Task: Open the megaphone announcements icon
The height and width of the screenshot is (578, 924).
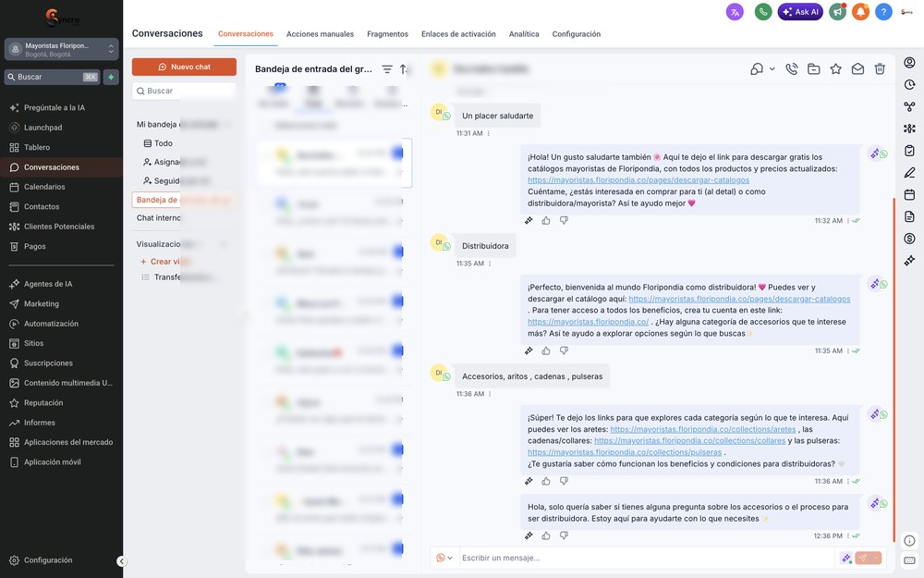Action: [837, 12]
